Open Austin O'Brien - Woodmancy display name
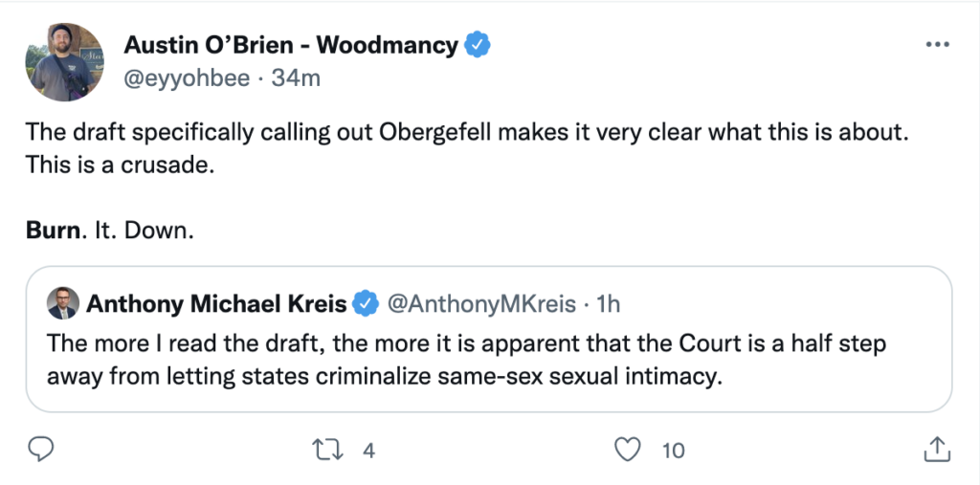Viewport: 980px width, 485px height. click(291, 45)
